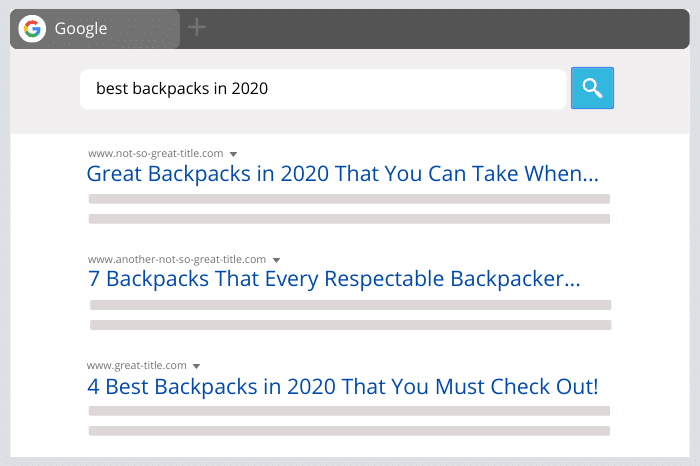Open the '7 Backpacks That Every Respectable Backpacker...' result
The image size is (700, 466).
coord(334,279)
